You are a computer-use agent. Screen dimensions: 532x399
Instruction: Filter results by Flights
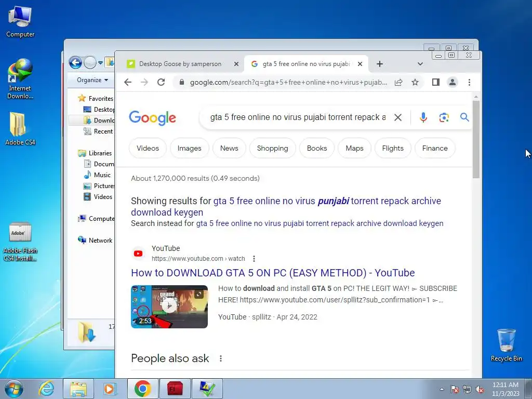click(393, 148)
